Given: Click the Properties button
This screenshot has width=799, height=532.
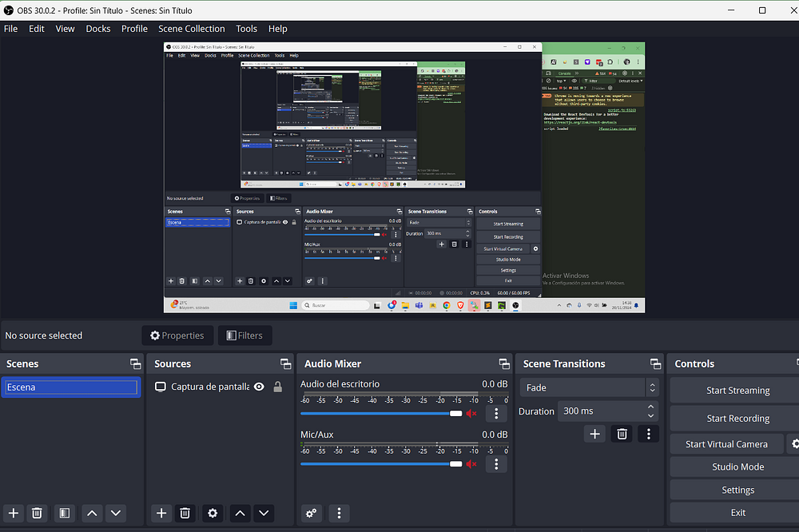Looking at the screenshot, I should pyautogui.click(x=177, y=335).
